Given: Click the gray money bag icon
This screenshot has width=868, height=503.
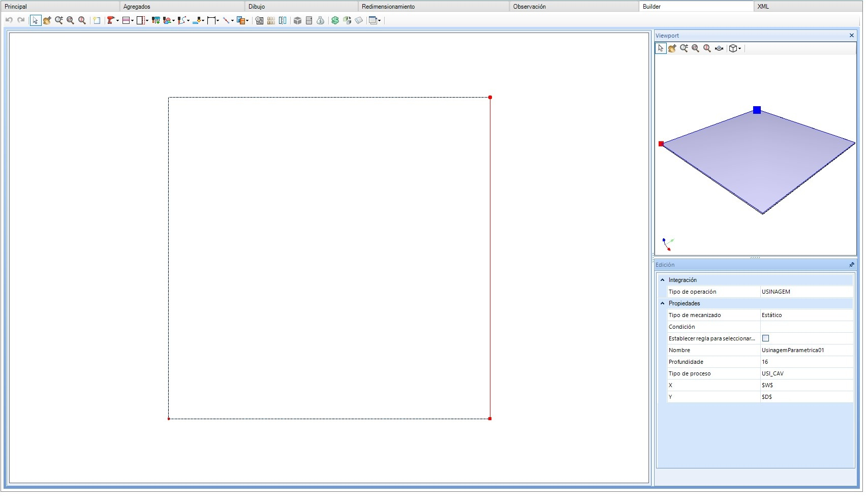Looking at the screenshot, I should [x=321, y=20].
